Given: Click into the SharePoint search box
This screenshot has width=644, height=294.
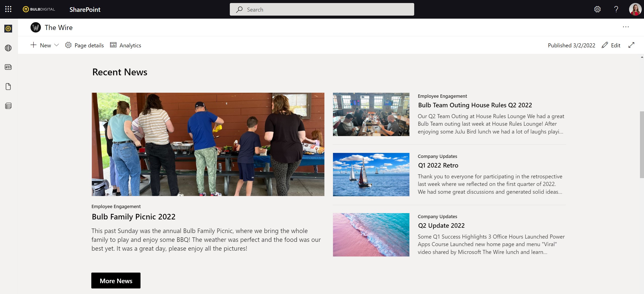Looking at the screenshot, I should pyautogui.click(x=322, y=10).
